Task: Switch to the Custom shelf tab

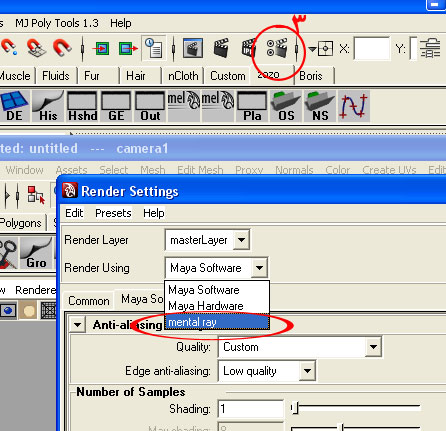Action: coord(228,76)
